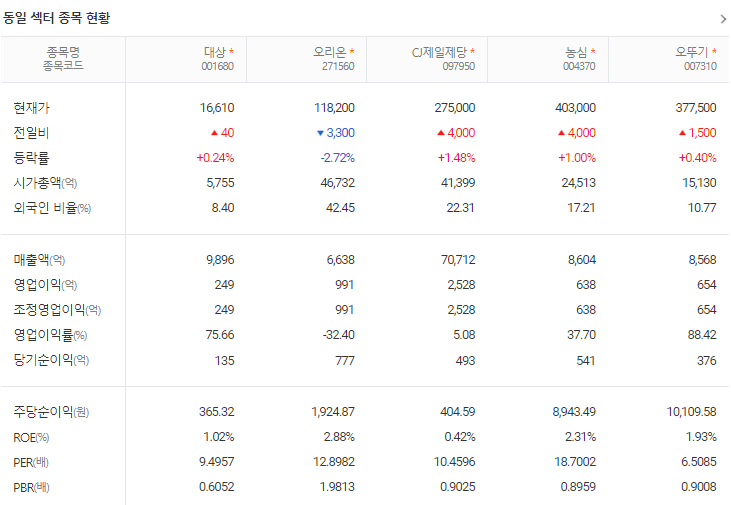Click the +1.00% change rate

577,158
